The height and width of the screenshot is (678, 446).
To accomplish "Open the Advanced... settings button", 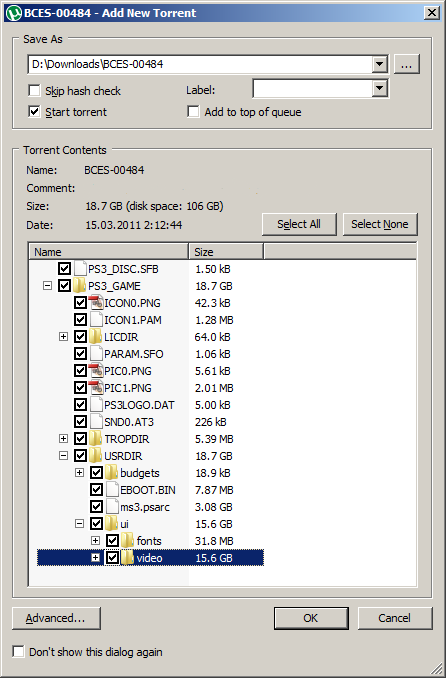I will [56, 618].
